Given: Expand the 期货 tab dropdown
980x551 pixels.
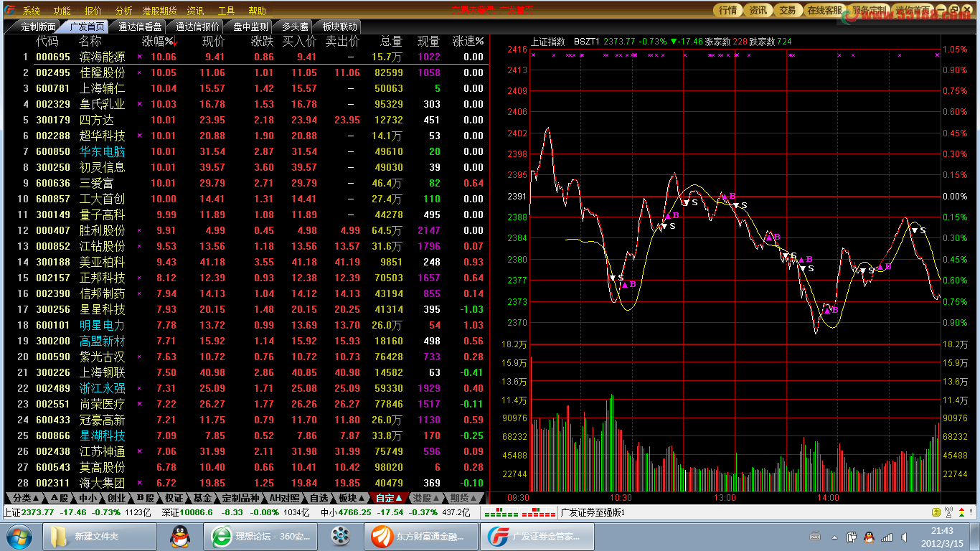Looking at the screenshot, I should [x=464, y=498].
